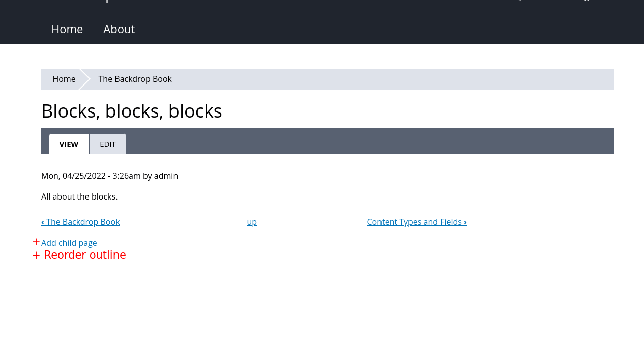The width and height of the screenshot is (644, 339).
Task: Navigate to the previous page The Backdrop Book
Action: (80, 221)
